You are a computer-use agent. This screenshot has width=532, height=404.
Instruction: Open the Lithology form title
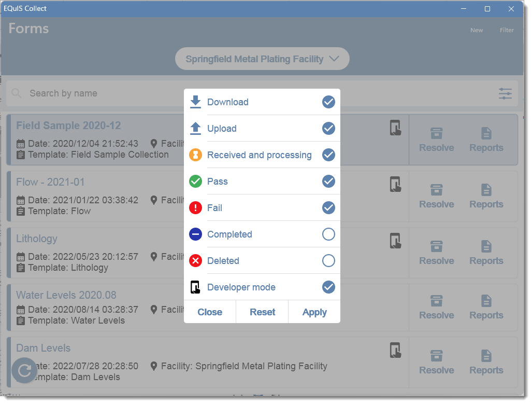[37, 239]
